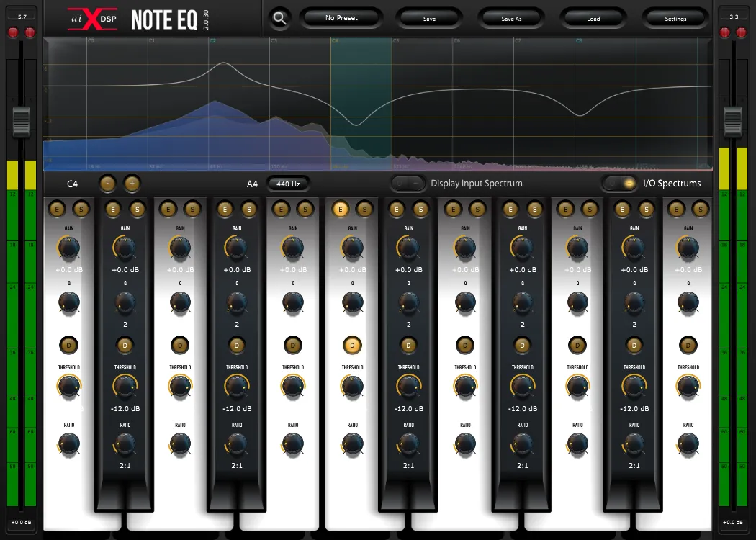
Task: Toggle the D dynamics button on the F# key
Action: coord(408,345)
